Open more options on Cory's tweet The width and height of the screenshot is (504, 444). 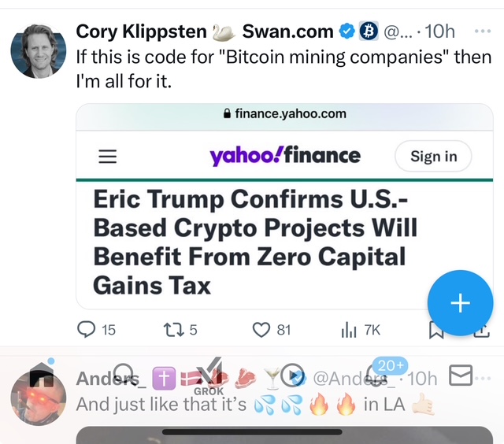point(484,31)
